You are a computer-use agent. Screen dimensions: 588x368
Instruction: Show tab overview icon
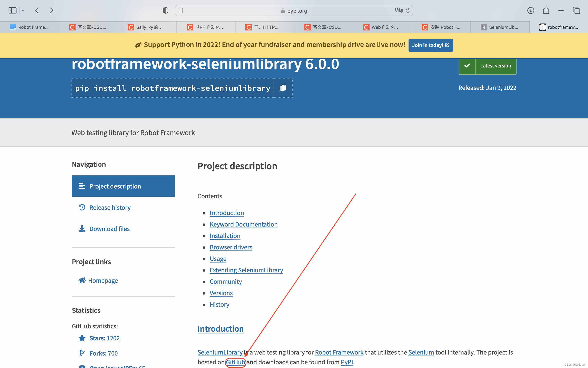click(x=576, y=10)
